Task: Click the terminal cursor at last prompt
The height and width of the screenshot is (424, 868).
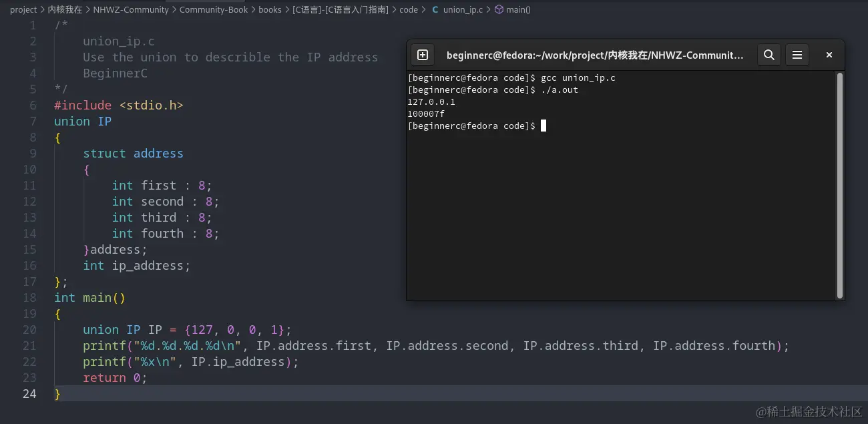Action: 544,126
